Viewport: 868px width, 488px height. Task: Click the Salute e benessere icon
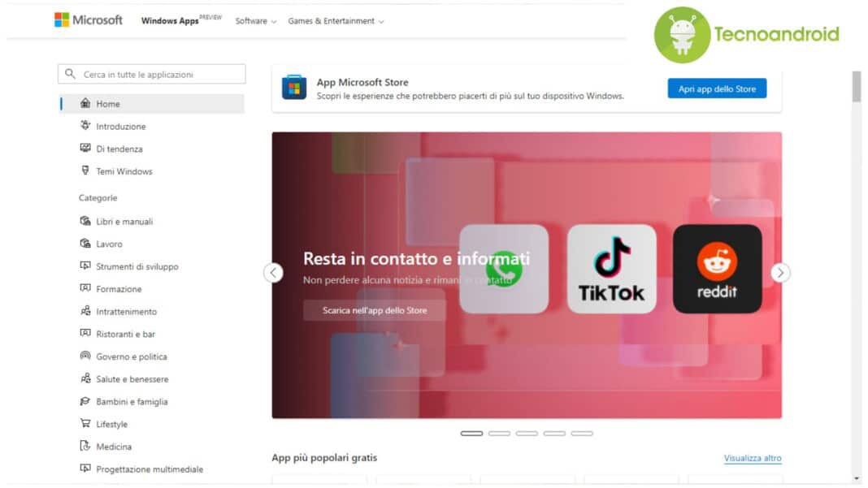85,378
